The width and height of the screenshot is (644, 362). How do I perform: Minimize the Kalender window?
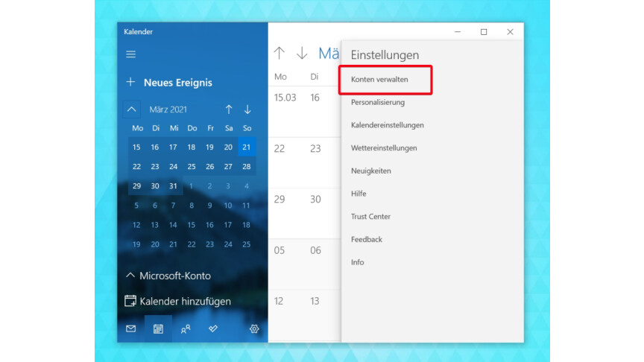coord(458,32)
